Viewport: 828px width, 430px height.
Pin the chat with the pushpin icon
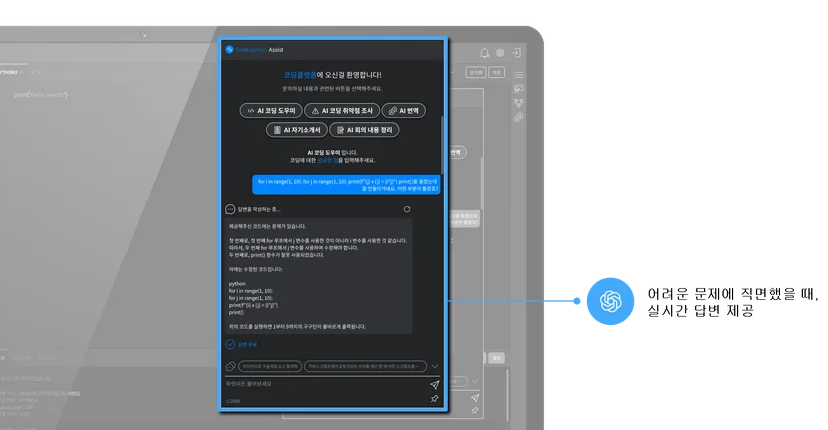[435, 399]
